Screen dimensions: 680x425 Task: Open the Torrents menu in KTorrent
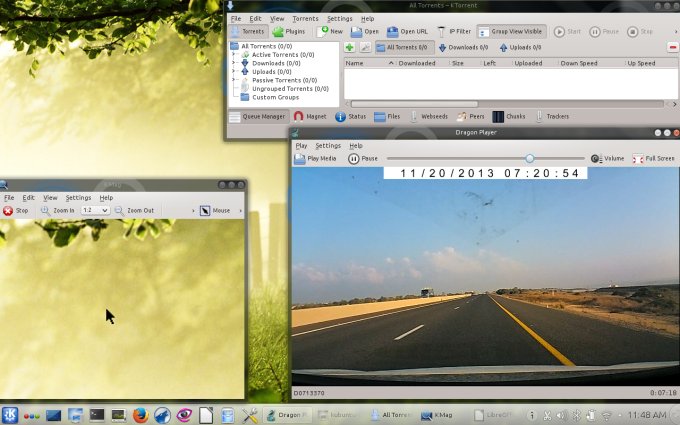click(305, 18)
